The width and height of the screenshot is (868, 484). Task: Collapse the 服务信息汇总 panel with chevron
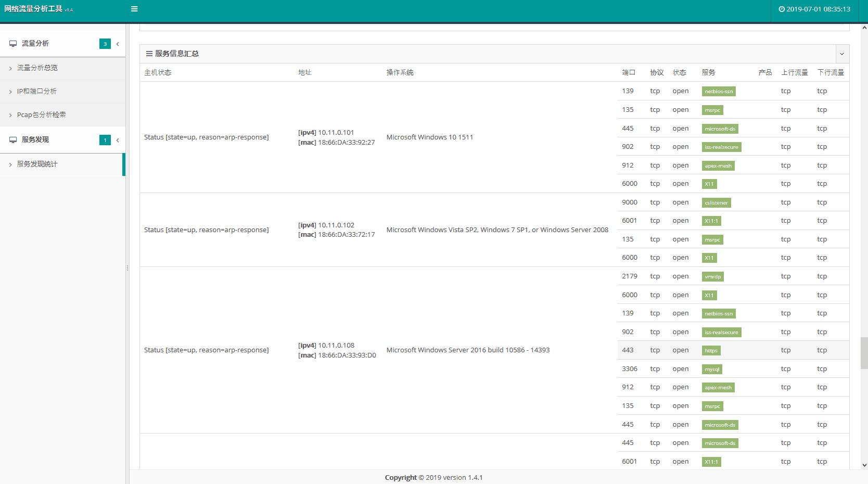coord(841,54)
